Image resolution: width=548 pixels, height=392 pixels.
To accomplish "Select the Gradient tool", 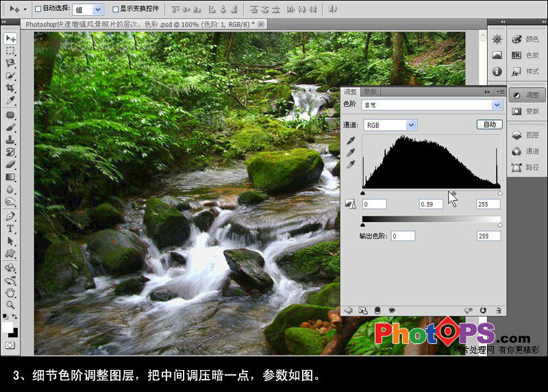I will (x=10, y=177).
